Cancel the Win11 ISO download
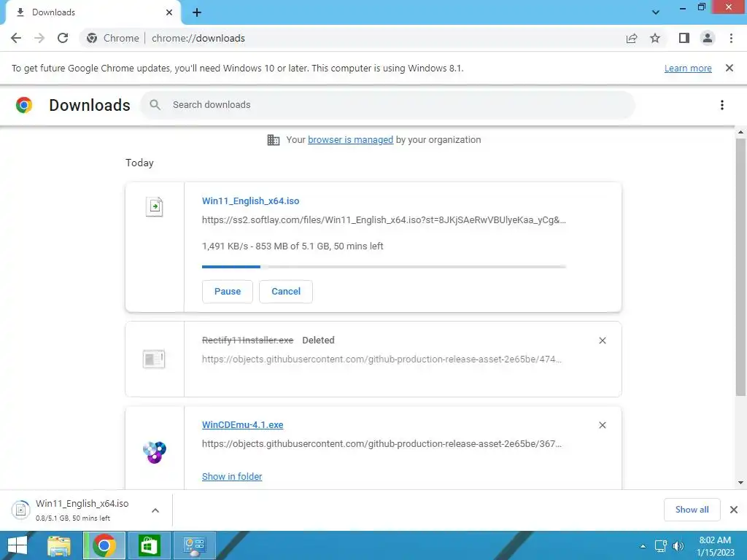This screenshot has width=747, height=560. [x=286, y=292]
